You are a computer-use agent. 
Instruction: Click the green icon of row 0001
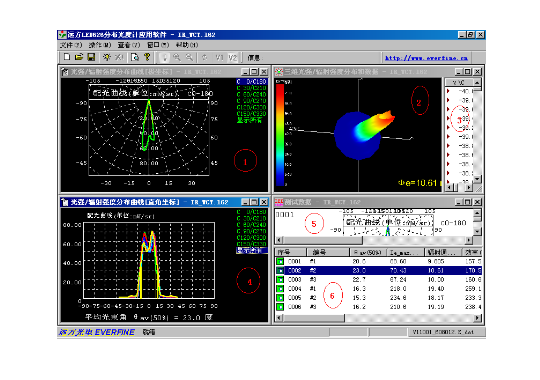click(280, 261)
